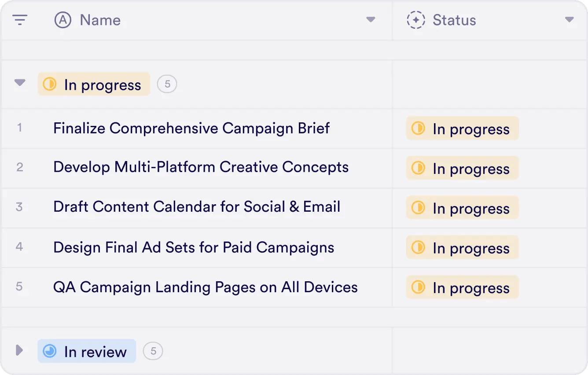Viewport: 588px width, 375px height.
Task: Click the In progress pill for Design Final Ad Sets
Action: click(x=462, y=247)
